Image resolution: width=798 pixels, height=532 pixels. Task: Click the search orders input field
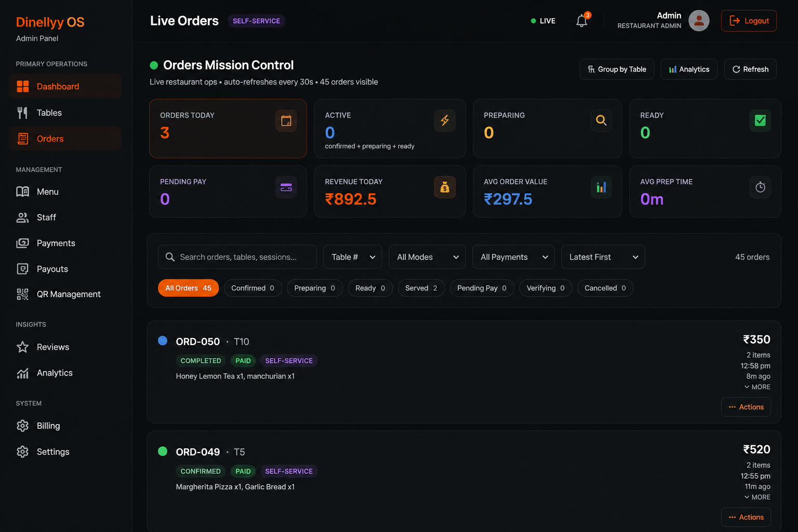pyautogui.click(x=237, y=257)
